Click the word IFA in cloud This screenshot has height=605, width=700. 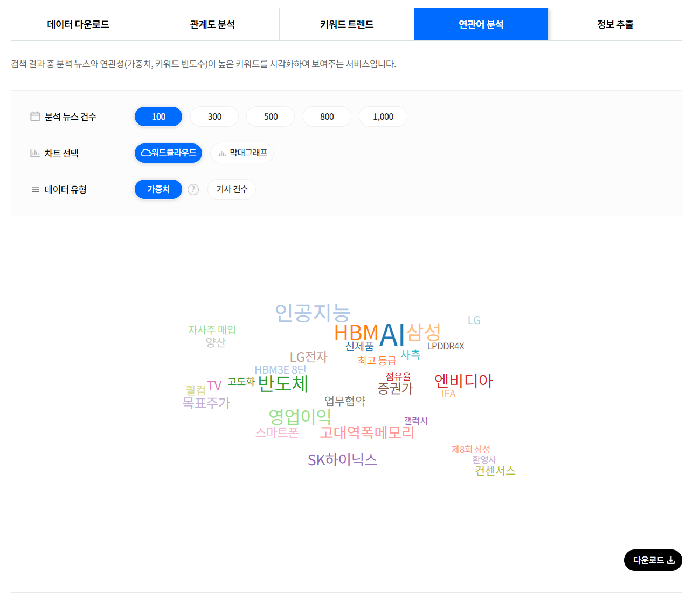448,394
